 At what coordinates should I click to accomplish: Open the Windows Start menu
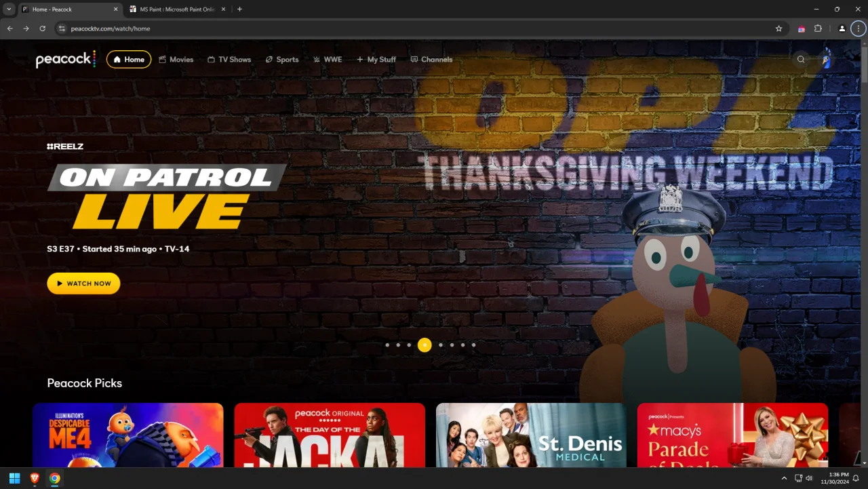[x=15, y=478]
